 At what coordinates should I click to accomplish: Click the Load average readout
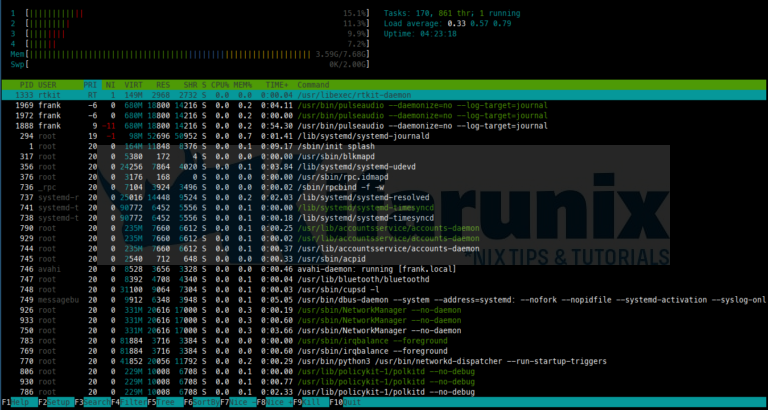pyautogui.click(x=448, y=24)
